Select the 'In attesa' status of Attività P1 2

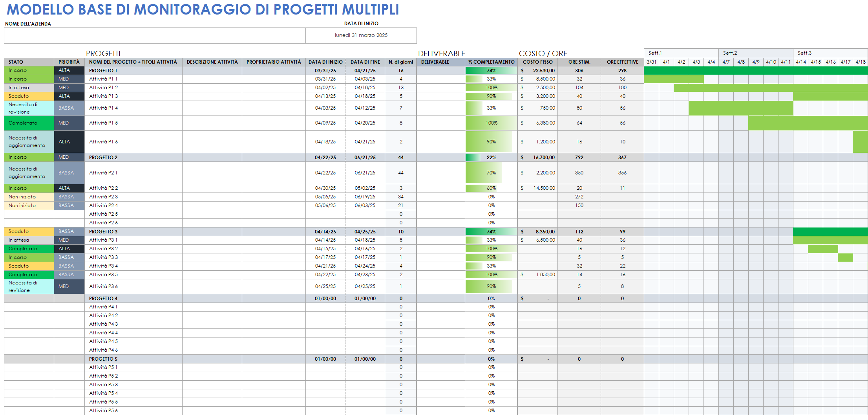click(29, 88)
